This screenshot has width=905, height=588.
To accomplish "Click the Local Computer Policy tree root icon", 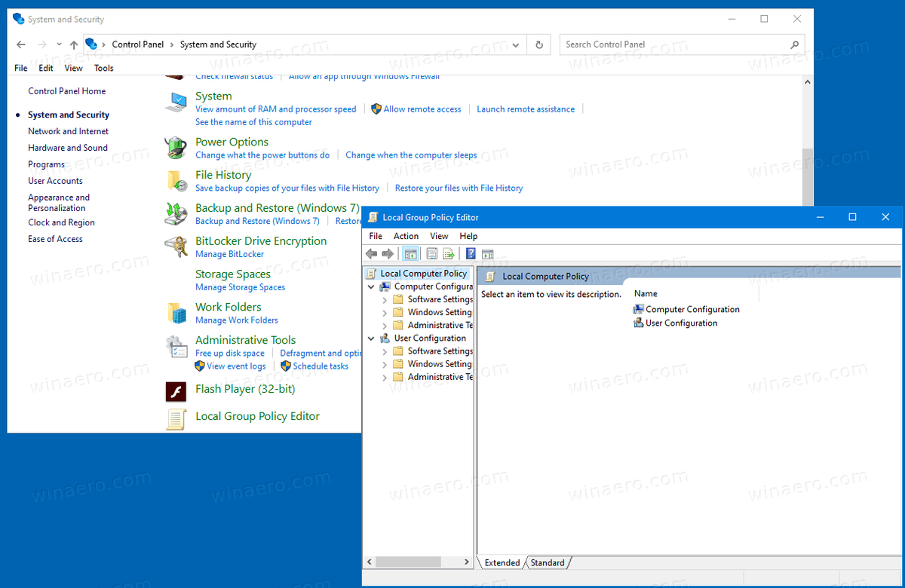I will coord(371,274).
